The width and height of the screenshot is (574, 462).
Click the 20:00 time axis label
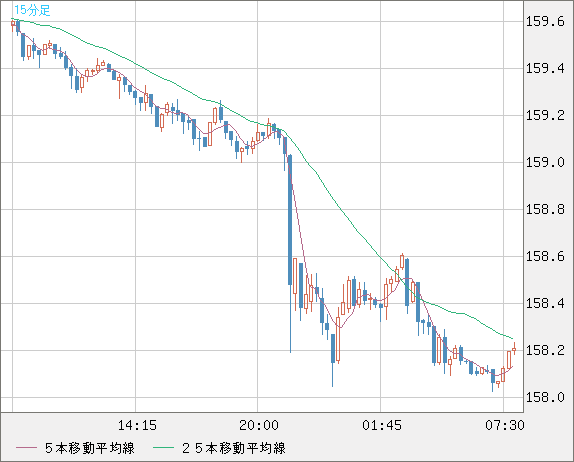259,425
